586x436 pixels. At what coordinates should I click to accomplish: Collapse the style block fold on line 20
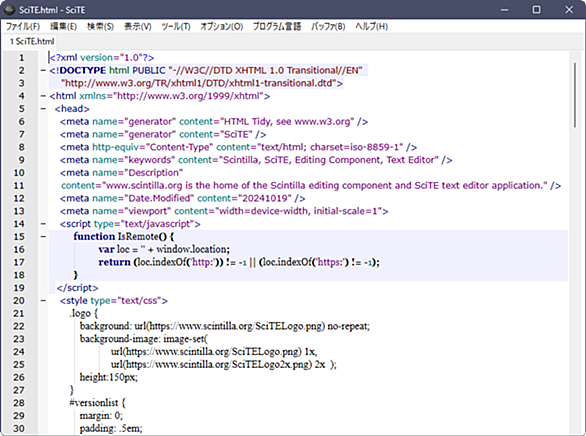coord(43,300)
